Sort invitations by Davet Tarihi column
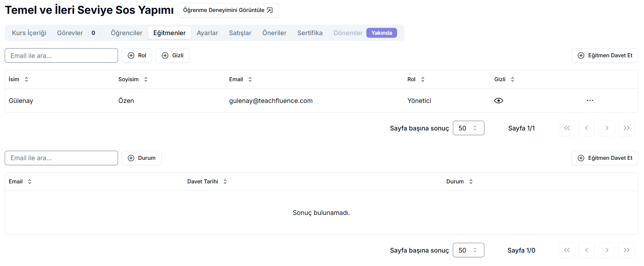 207,182
